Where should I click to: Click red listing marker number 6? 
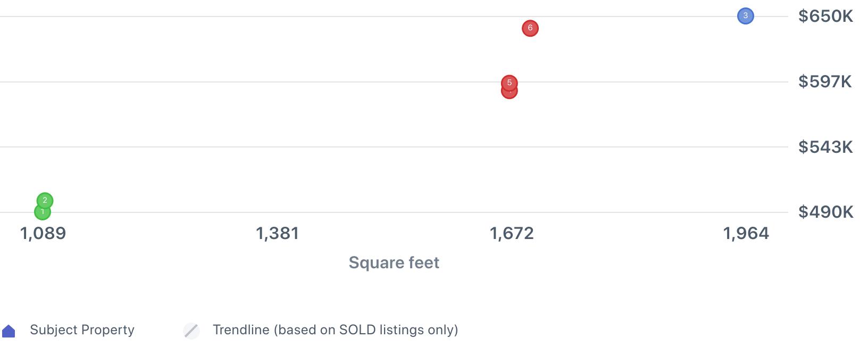(530, 28)
